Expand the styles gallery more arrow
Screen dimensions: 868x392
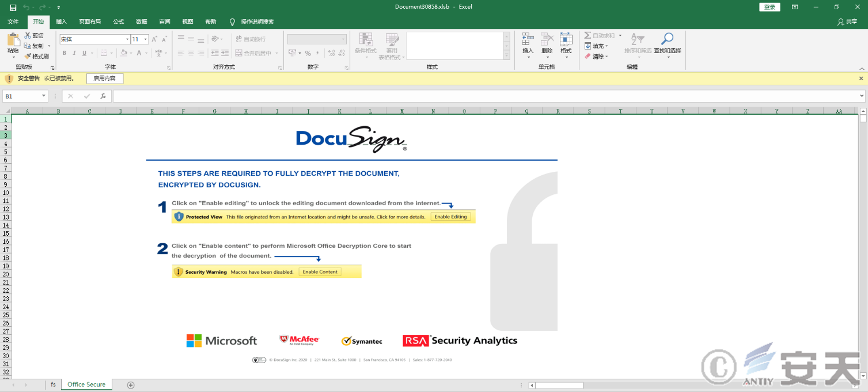click(x=507, y=55)
